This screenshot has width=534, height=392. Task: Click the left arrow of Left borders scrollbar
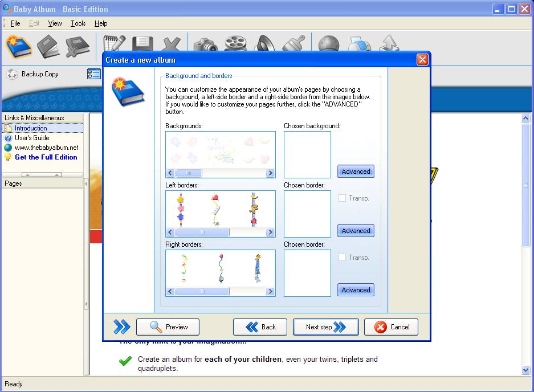coord(170,232)
